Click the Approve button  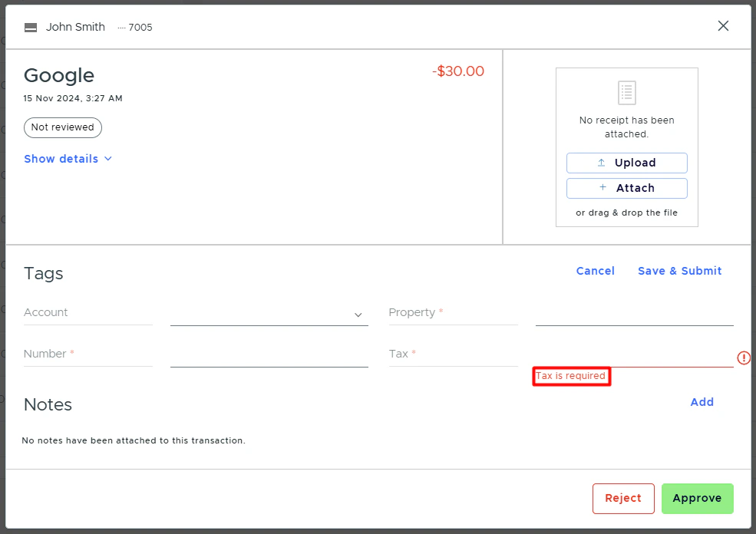697,498
